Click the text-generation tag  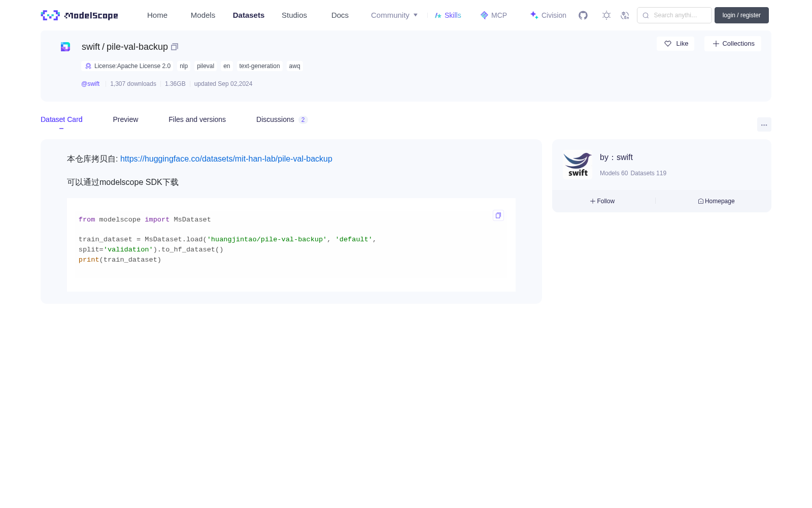(259, 66)
